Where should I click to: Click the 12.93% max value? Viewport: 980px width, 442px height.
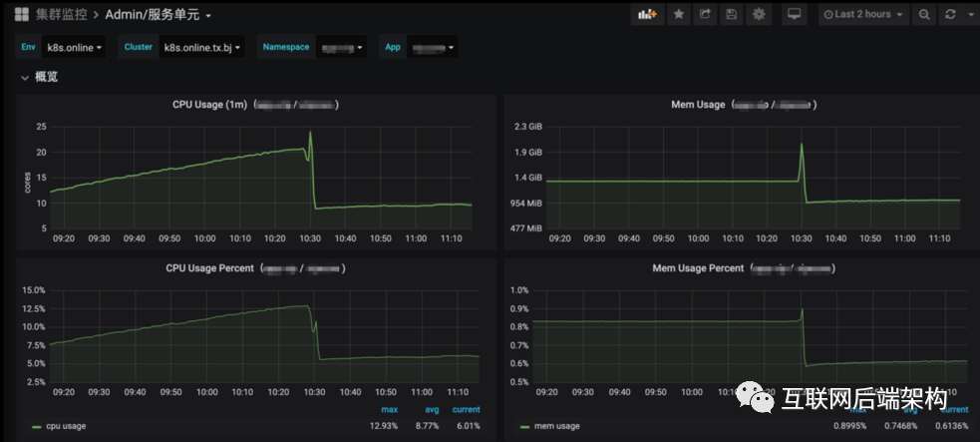pos(384,426)
